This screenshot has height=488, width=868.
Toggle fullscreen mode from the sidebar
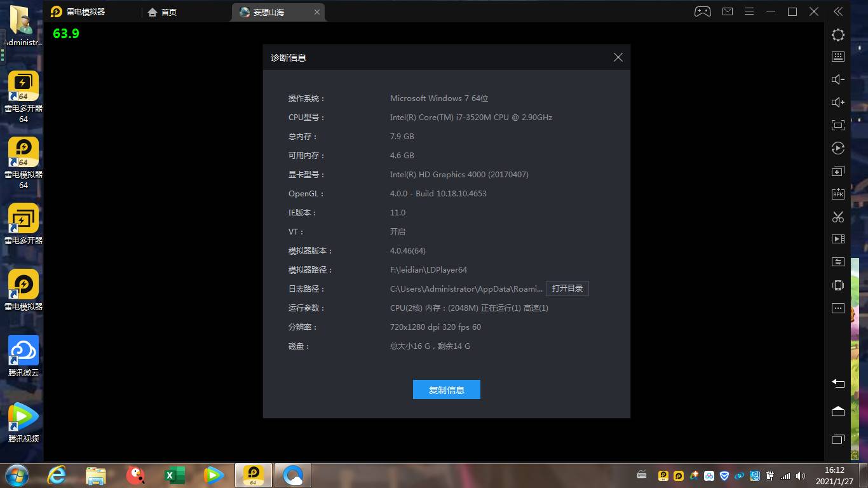click(x=838, y=125)
